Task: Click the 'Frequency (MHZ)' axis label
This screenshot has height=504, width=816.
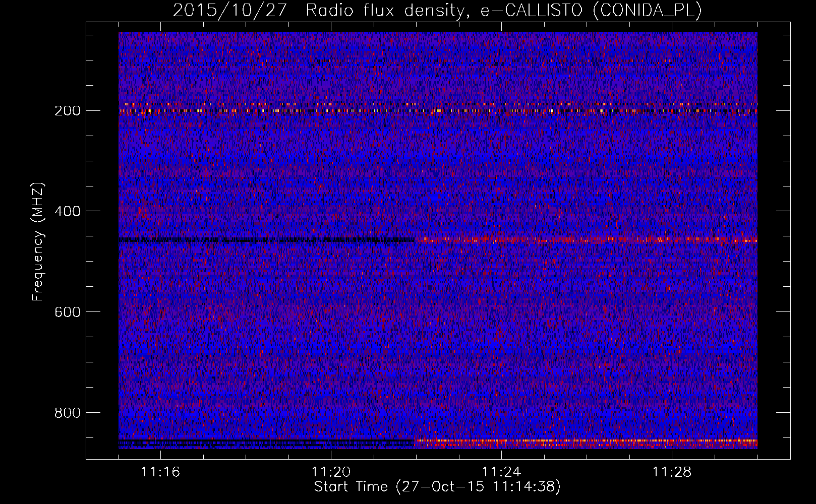Action: coord(38,241)
